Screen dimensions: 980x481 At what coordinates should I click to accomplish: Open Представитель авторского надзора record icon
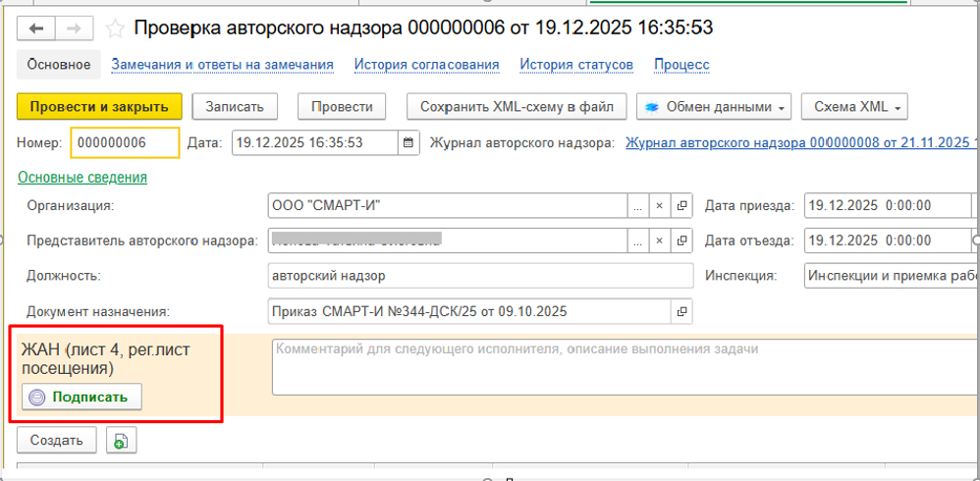682,240
